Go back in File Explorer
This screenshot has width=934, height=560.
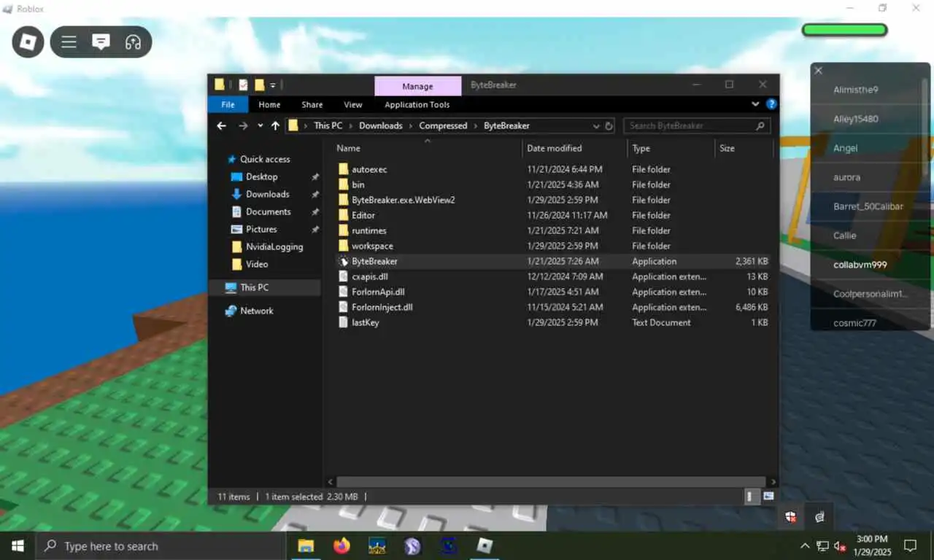click(222, 125)
